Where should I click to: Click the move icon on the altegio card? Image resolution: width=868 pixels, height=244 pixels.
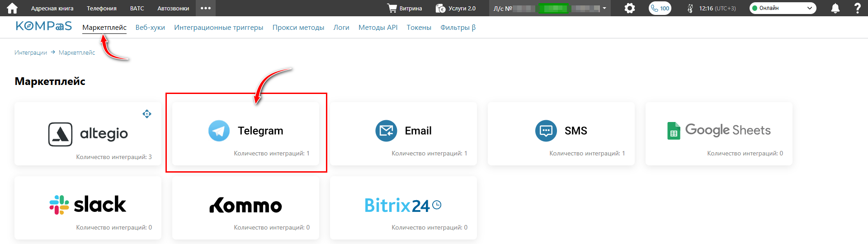click(147, 114)
